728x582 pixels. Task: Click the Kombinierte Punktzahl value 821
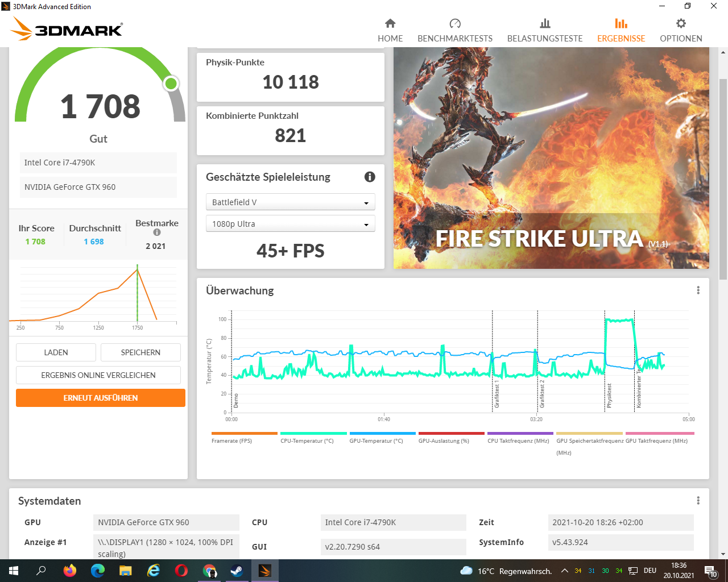pyautogui.click(x=291, y=136)
